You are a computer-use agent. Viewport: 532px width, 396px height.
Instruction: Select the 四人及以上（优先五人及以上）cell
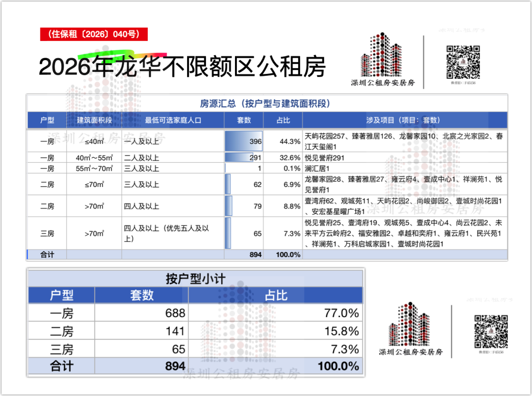pyautogui.click(x=173, y=233)
